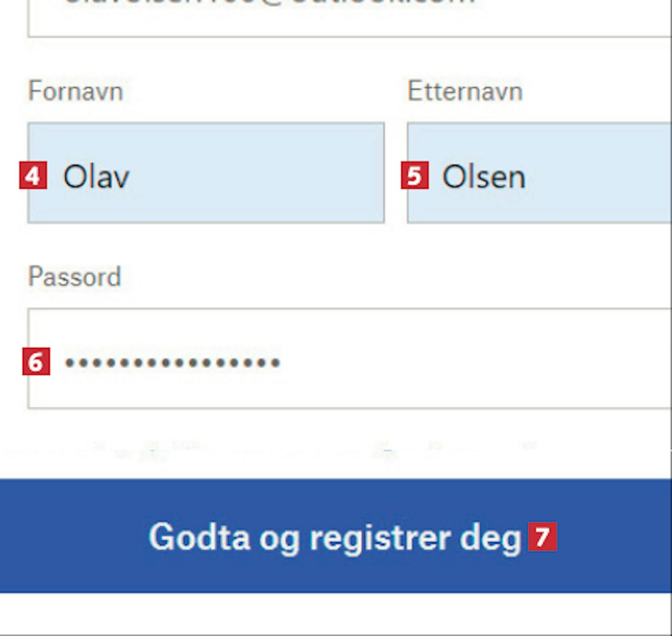Click the red number 5 badge
The image size is (672, 636).
415,176
